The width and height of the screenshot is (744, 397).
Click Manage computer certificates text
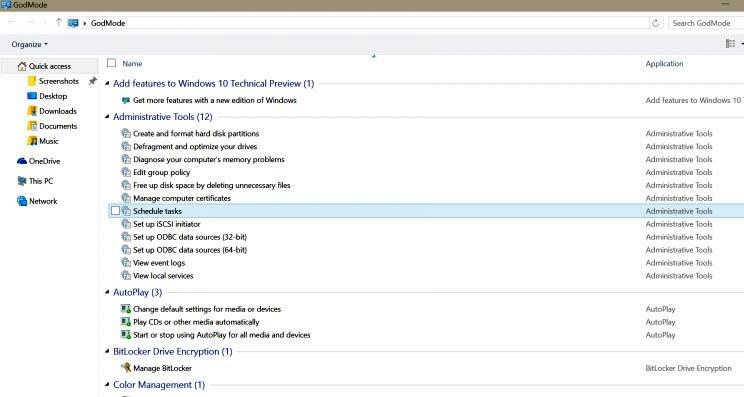click(x=182, y=198)
